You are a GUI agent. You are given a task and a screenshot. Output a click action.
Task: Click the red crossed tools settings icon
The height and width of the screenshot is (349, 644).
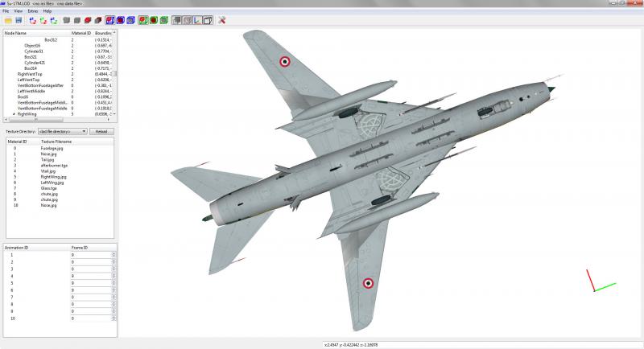pos(222,20)
